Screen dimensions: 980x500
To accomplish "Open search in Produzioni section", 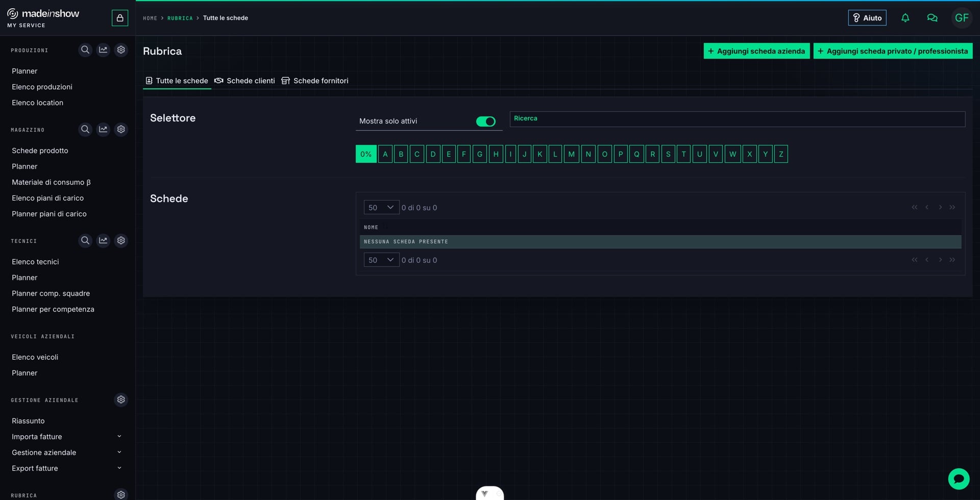I will (x=85, y=50).
